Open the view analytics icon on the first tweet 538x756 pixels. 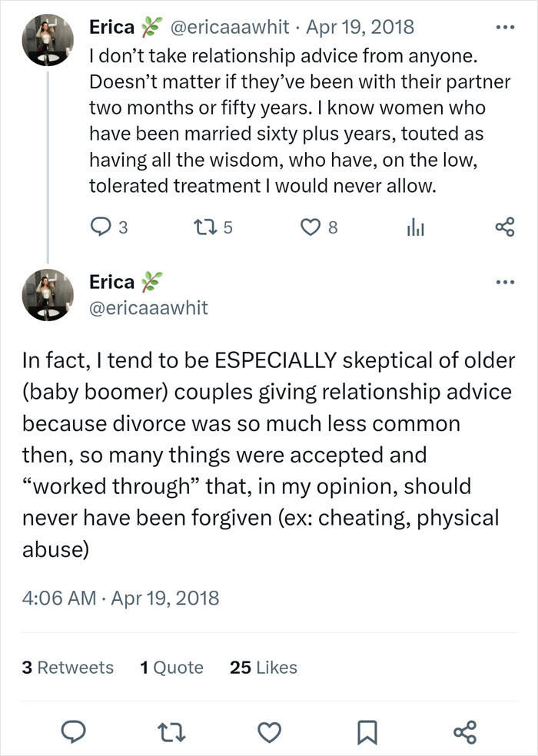(415, 226)
